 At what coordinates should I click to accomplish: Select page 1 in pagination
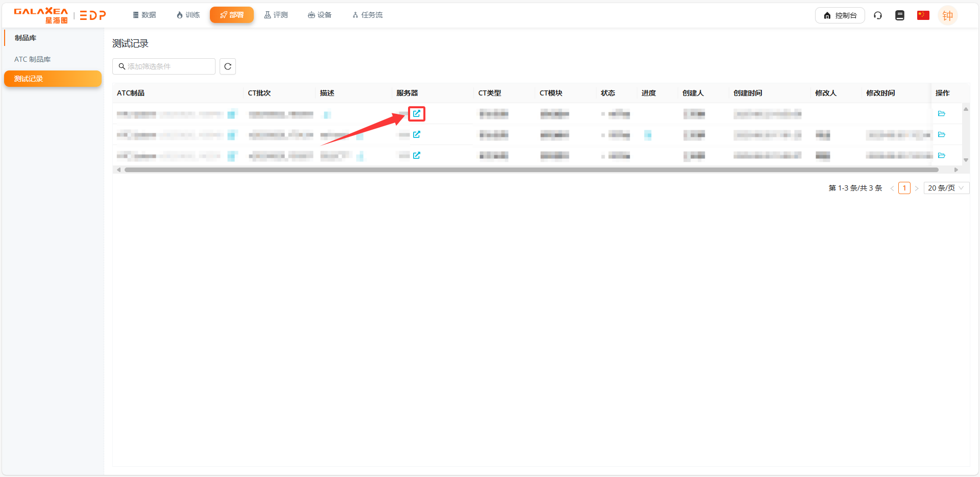[x=904, y=188]
